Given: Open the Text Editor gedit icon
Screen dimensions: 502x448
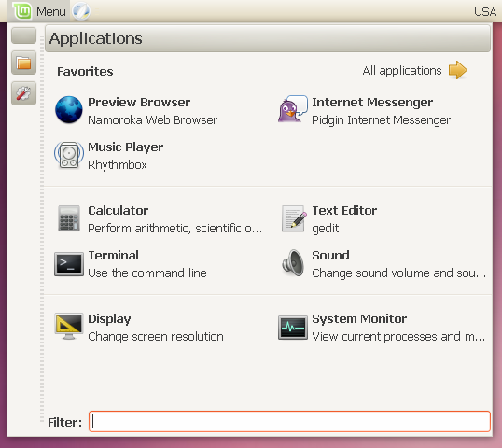Looking at the screenshot, I should click(x=293, y=218).
